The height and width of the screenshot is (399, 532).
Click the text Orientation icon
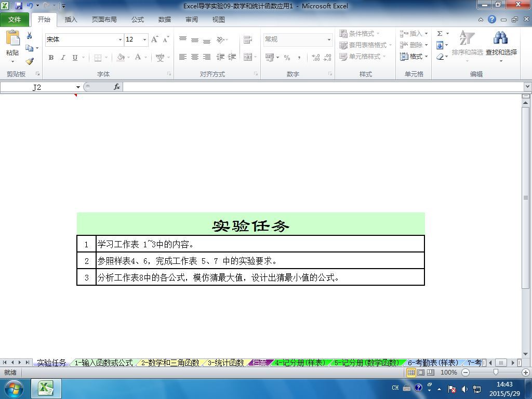tap(220, 39)
